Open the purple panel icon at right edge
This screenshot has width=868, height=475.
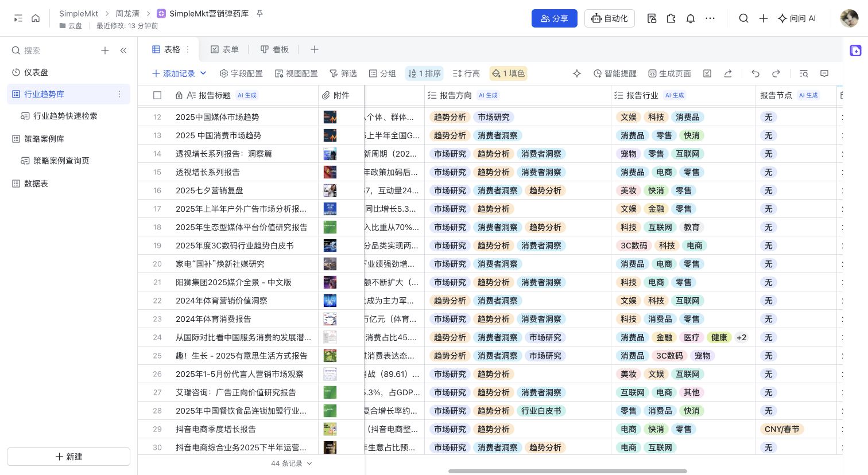[x=855, y=50]
